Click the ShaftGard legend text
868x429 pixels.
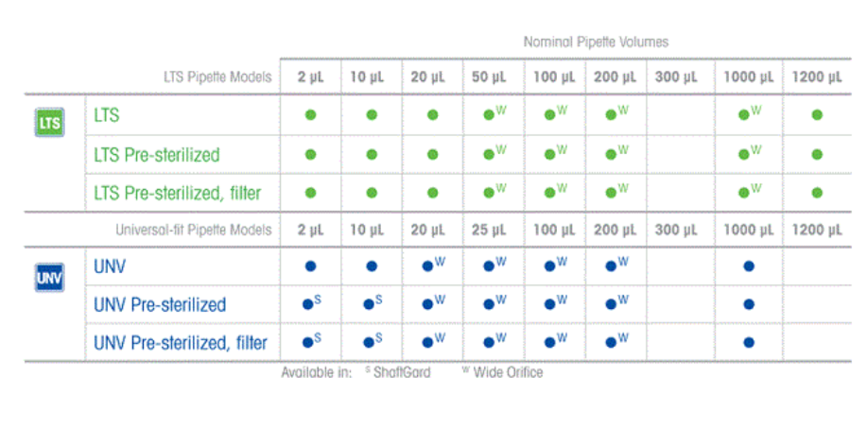coord(403,372)
